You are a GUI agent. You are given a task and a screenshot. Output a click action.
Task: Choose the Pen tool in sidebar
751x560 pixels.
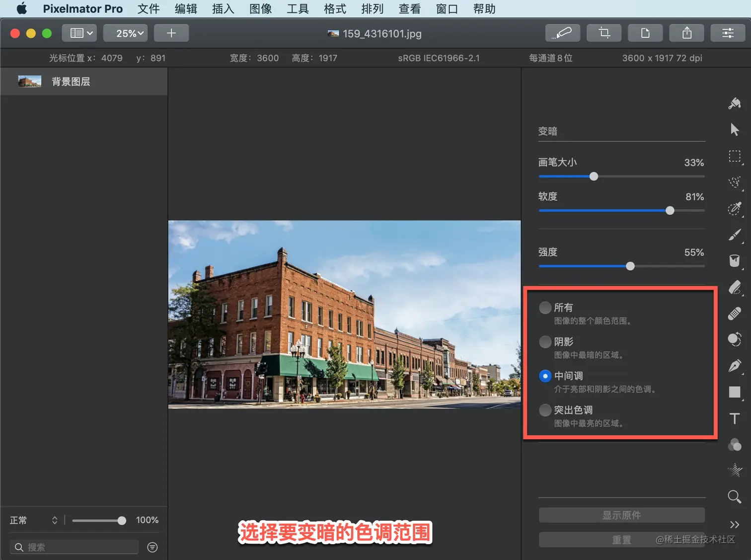[735, 366]
